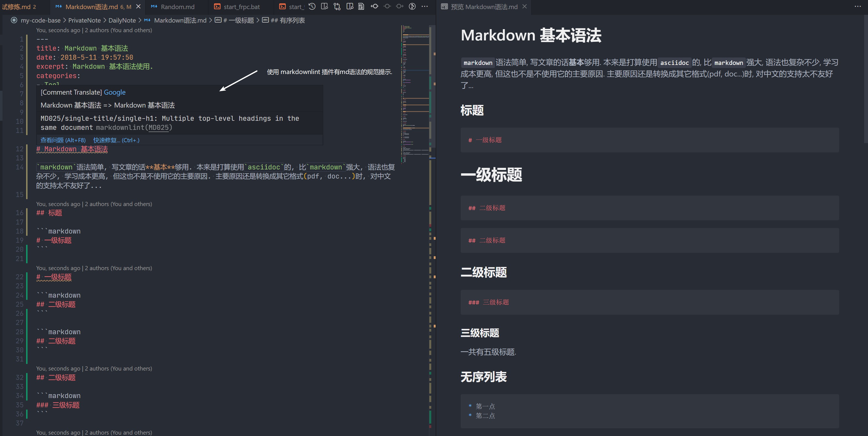Image resolution: width=868 pixels, height=436 pixels.
Task: Open changes with next revision
Action: (x=400, y=6)
